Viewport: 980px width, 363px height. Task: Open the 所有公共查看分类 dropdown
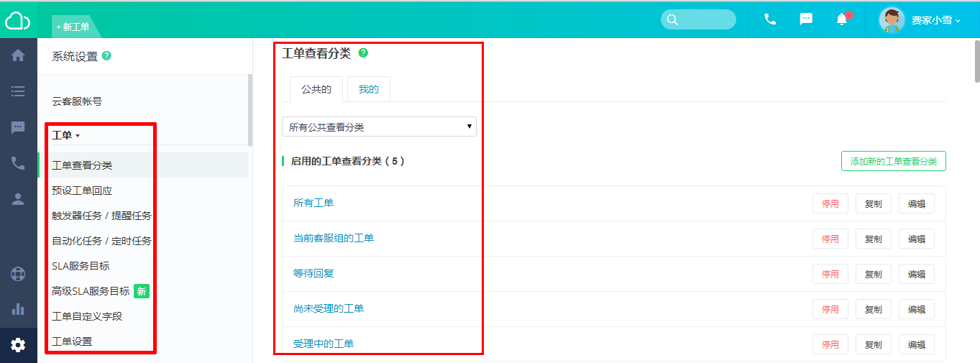(379, 127)
